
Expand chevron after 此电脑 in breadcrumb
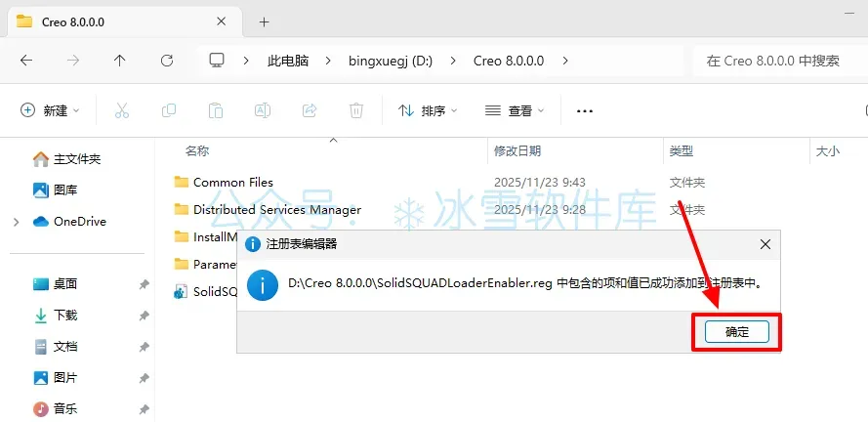(x=328, y=61)
